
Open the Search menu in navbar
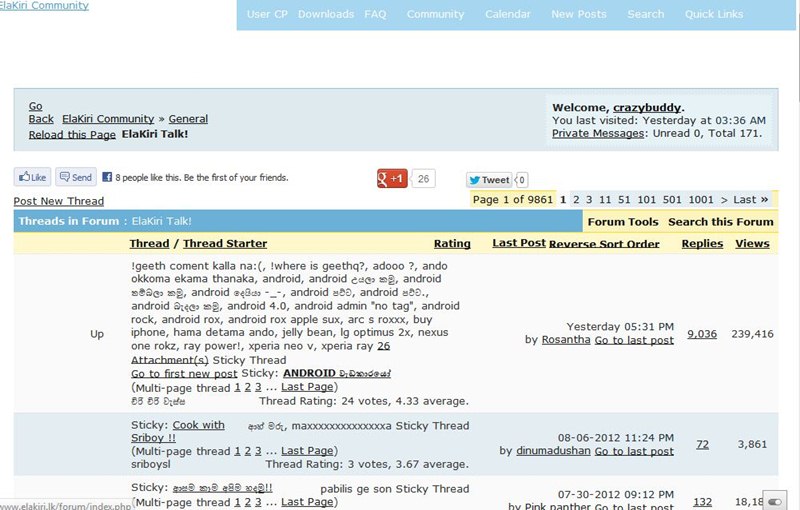pyautogui.click(x=645, y=14)
